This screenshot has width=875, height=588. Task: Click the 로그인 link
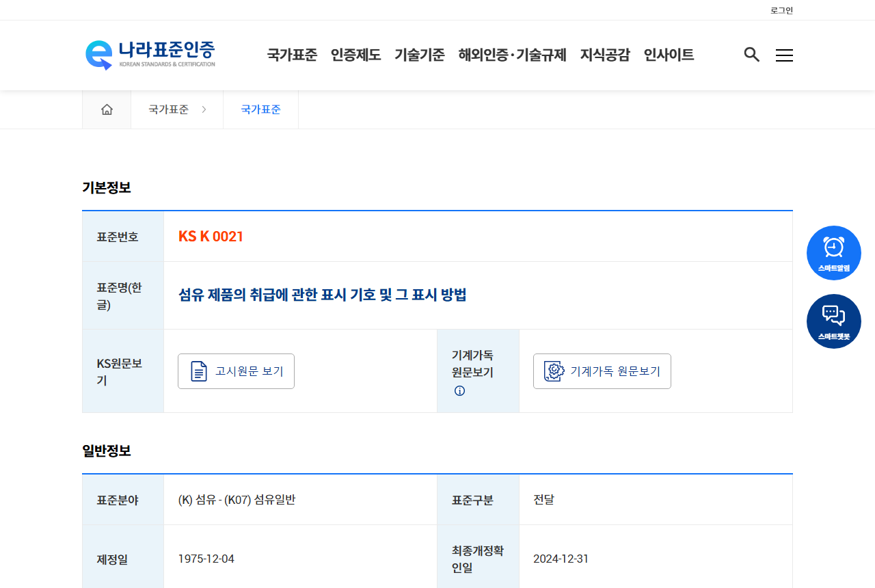click(781, 10)
